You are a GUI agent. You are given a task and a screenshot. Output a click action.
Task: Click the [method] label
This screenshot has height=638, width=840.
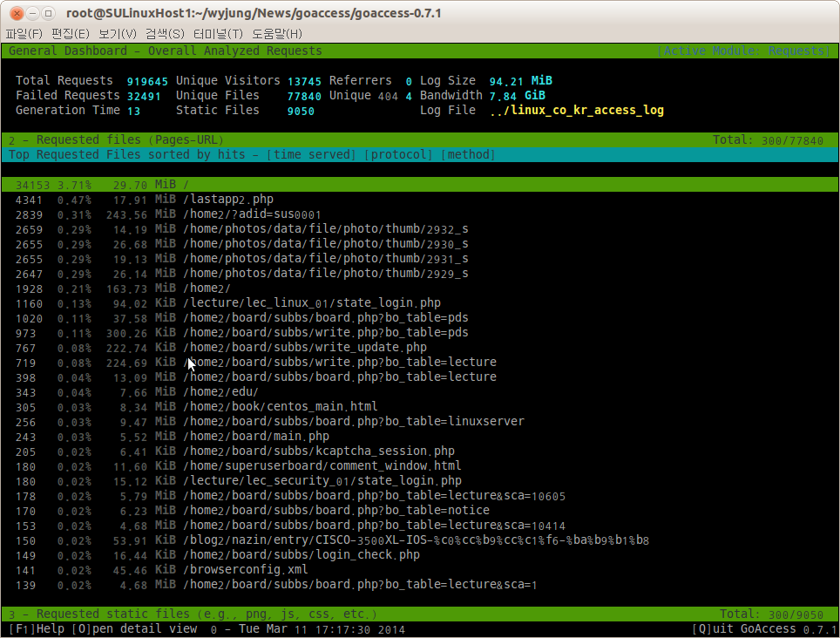(x=468, y=155)
